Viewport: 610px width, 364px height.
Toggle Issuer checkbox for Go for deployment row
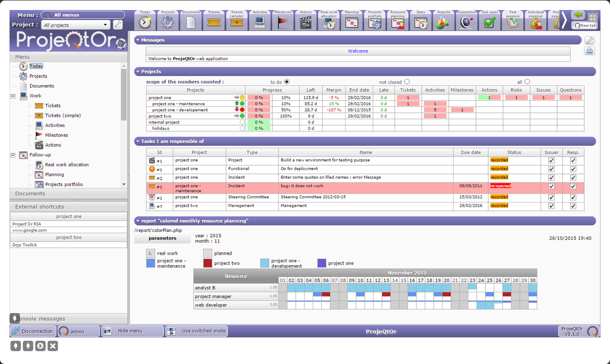(551, 169)
